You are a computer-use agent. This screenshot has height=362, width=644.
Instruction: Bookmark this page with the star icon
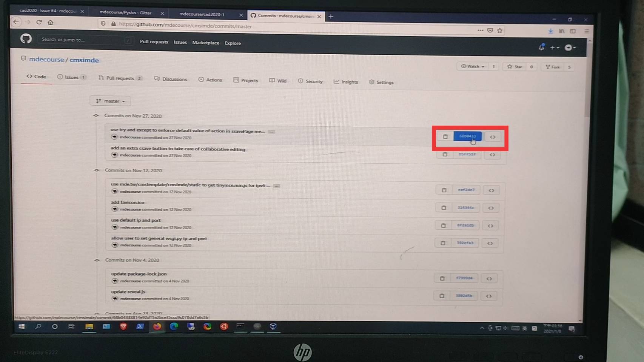coord(500,31)
